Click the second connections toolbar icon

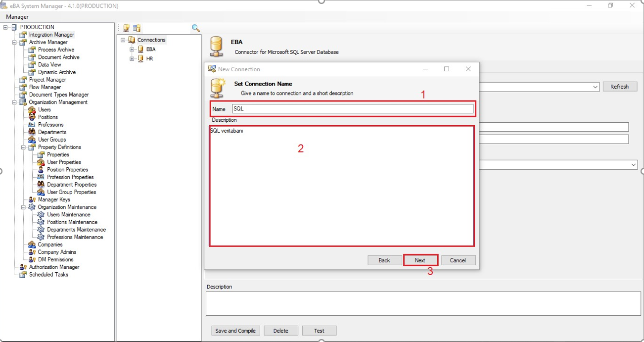(137, 28)
